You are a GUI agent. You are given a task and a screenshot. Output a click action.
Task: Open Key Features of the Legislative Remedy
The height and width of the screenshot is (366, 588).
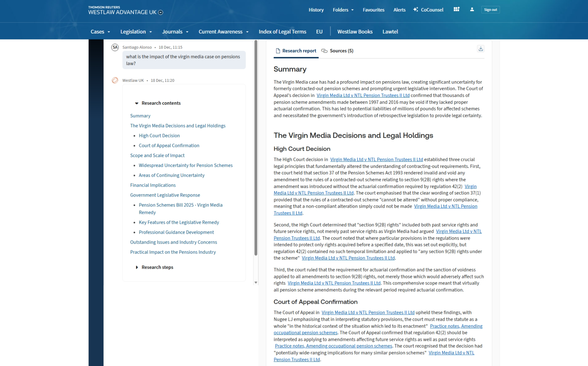pyautogui.click(x=179, y=222)
